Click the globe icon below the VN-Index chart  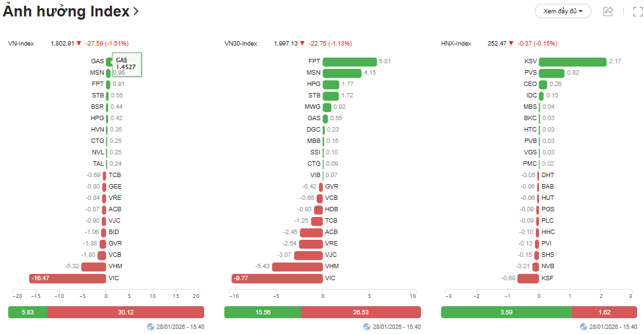pos(150,327)
